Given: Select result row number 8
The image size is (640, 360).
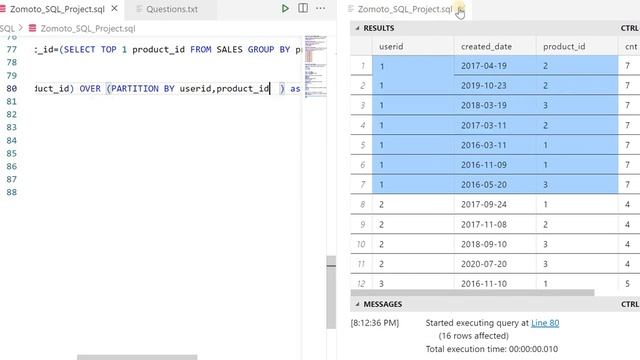Looking at the screenshot, I should click(x=362, y=204).
